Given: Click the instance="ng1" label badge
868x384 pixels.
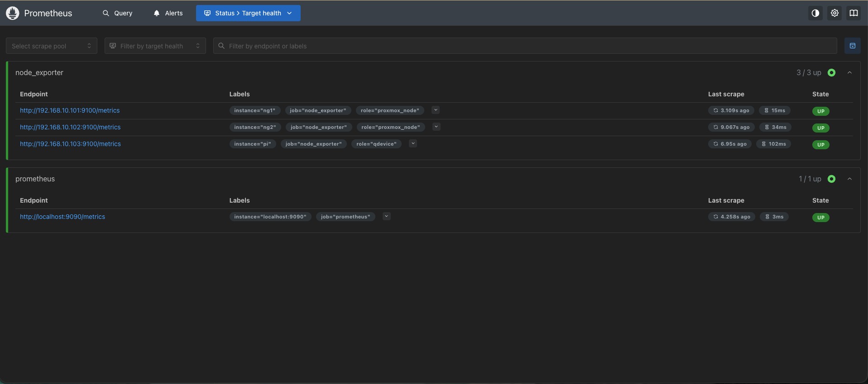Looking at the screenshot, I should pos(255,110).
